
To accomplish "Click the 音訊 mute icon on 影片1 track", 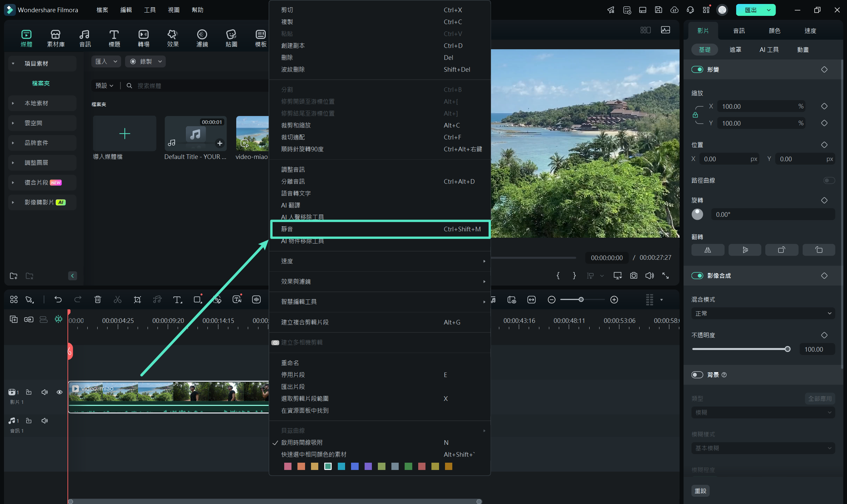I will click(44, 392).
